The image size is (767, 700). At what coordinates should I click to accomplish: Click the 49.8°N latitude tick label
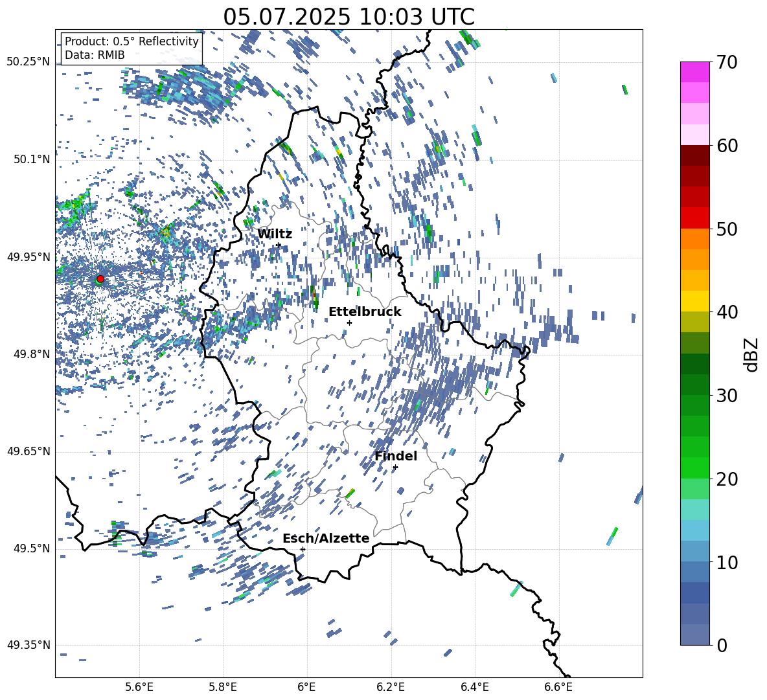coord(32,354)
